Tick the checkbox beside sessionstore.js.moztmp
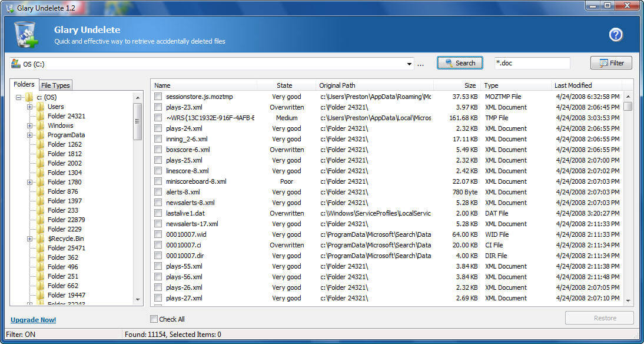 (158, 97)
